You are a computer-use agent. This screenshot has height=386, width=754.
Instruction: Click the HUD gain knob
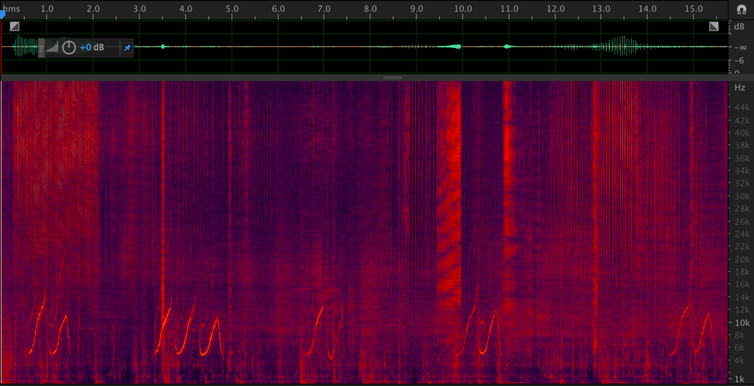69,48
